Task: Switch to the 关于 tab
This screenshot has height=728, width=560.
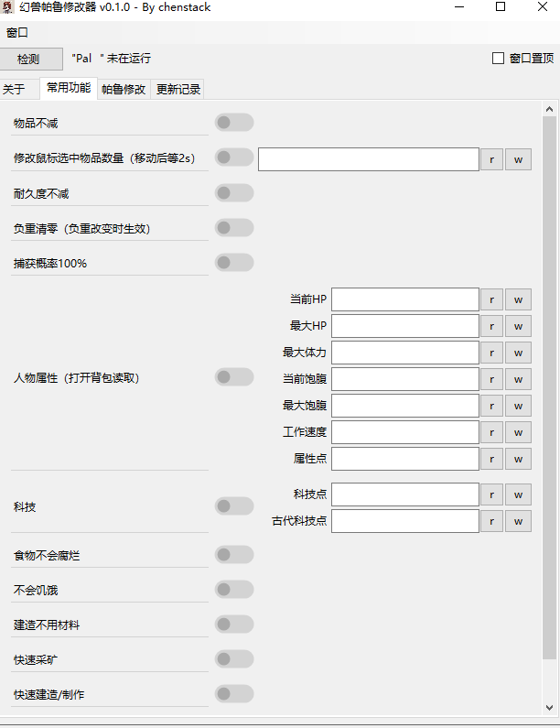Action: coord(19,89)
